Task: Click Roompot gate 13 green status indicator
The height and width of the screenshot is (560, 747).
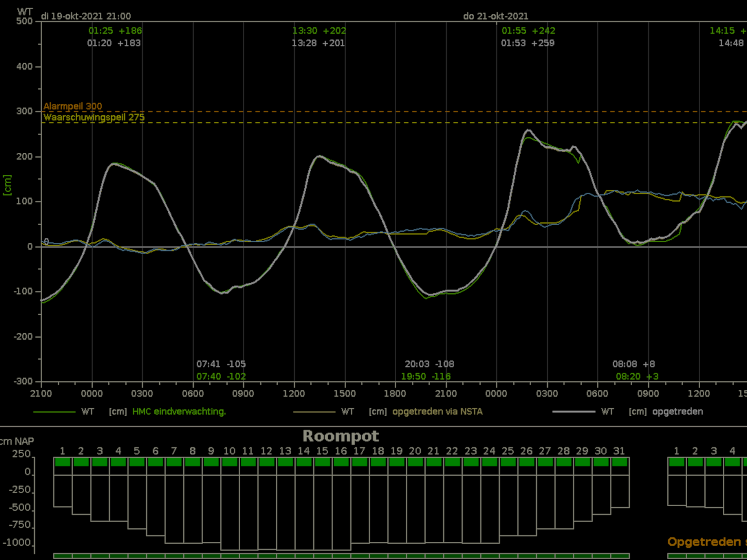Action: click(x=285, y=462)
